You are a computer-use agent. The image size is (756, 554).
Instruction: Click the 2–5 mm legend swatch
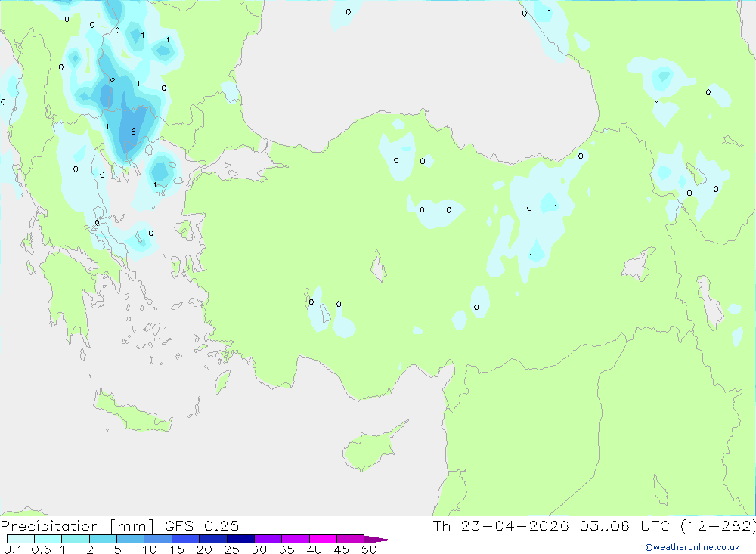click(x=103, y=539)
